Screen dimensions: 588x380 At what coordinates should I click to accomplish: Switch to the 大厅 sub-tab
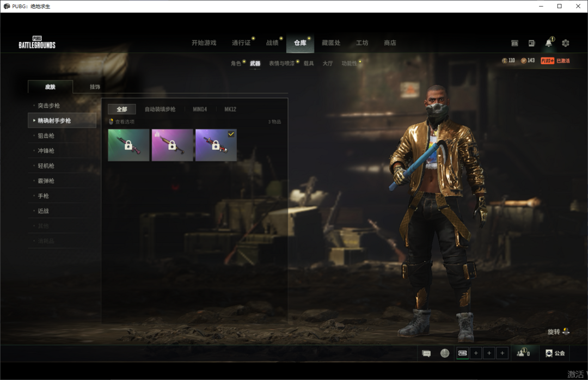[327, 63]
